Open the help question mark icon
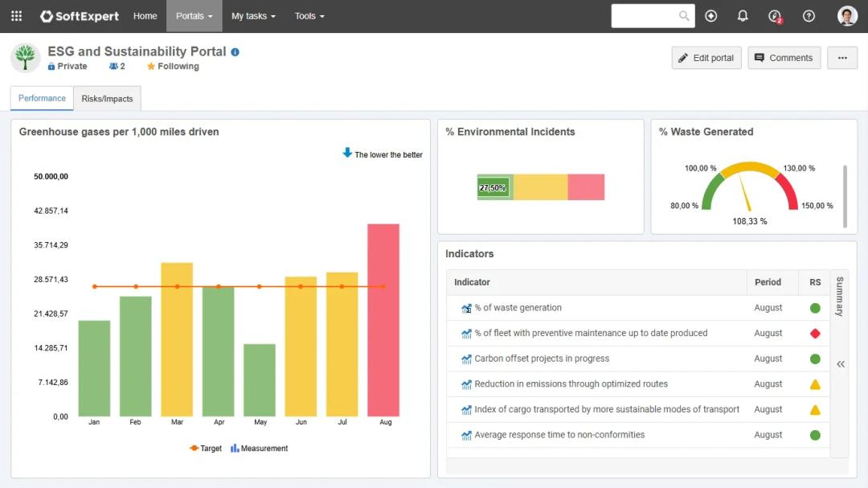Viewport: 868px width, 488px height. (x=809, y=16)
